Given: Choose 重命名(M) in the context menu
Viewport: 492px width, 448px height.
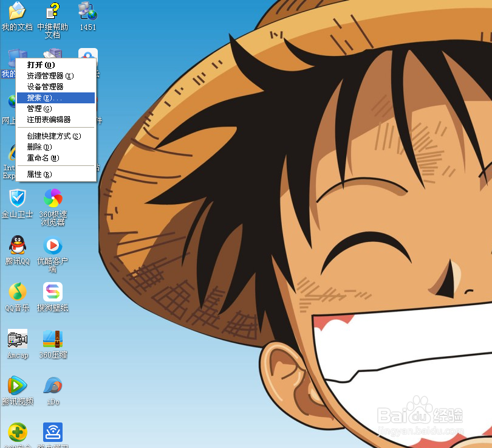Looking at the screenshot, I should click(x=56, y=158).
